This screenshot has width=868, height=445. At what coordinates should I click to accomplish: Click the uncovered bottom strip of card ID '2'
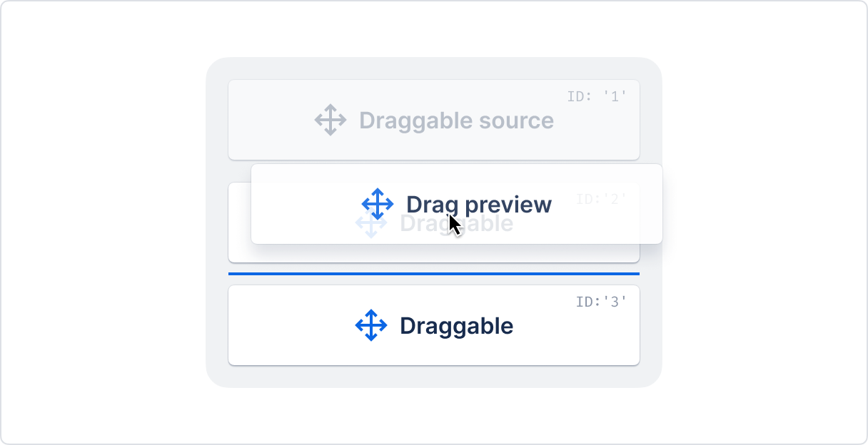[434, 253]
